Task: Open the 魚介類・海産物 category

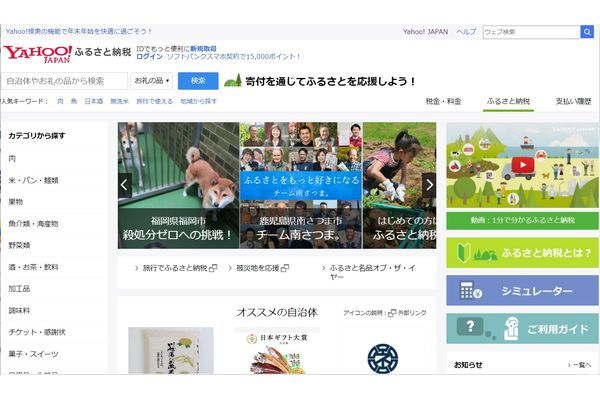Action: pyautogui.click(x=33, y=224)
